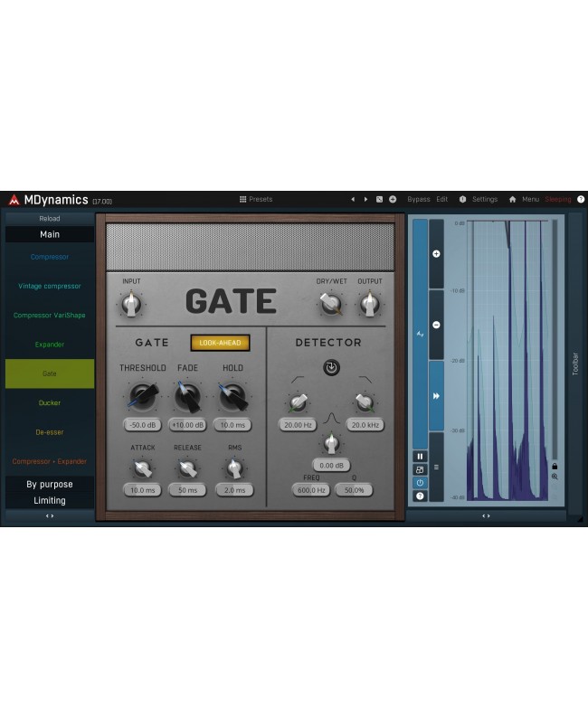Select the Main category header
Image resolution: width=588 pixels, height=718 pixels.
(50, 234)
